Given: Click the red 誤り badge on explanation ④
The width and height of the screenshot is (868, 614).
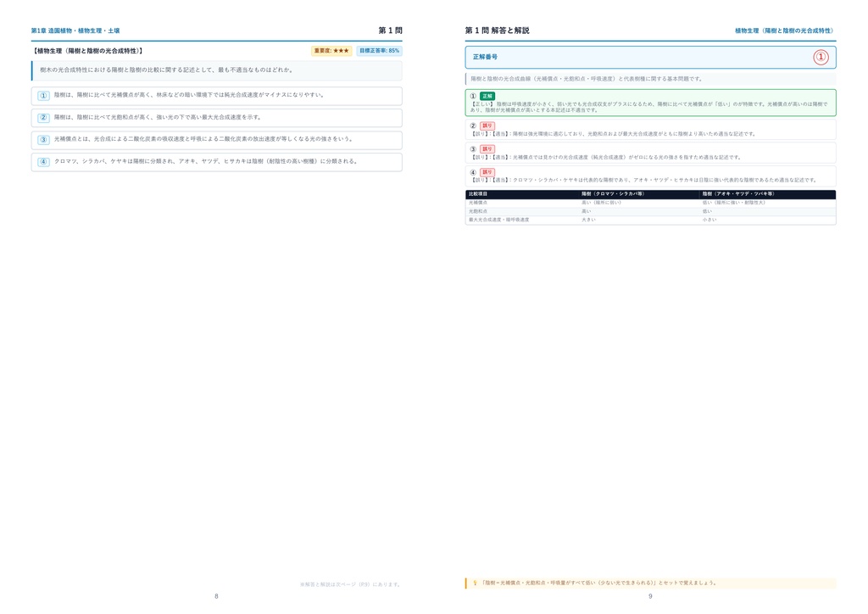Looking at the screenshot, I should tap(487, 172).
